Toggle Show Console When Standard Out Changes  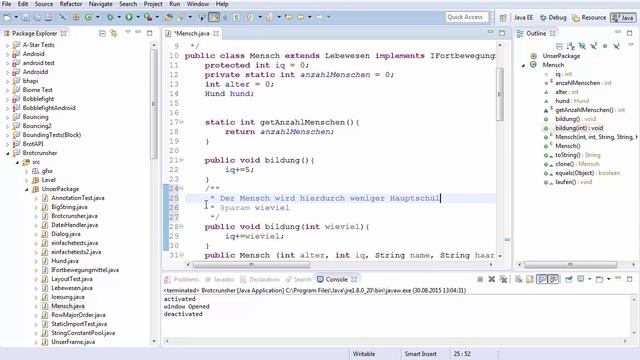click(542, 279)
